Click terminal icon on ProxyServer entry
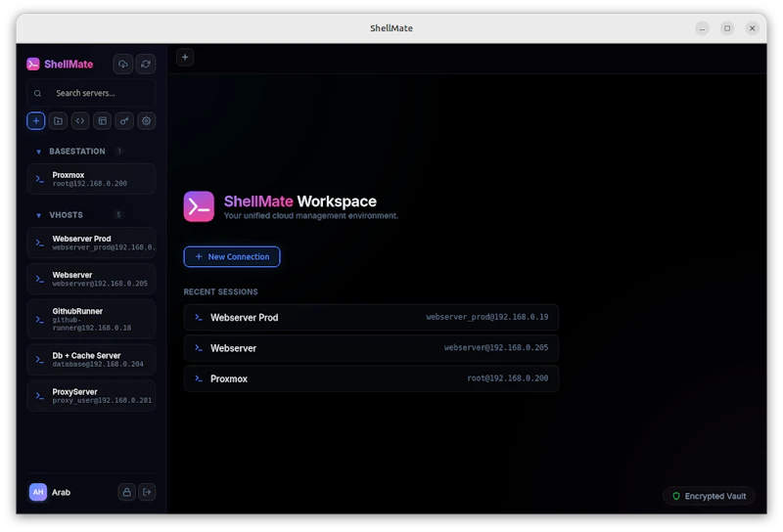Screen dimensions: 783x532 click(x=40, y=396)
